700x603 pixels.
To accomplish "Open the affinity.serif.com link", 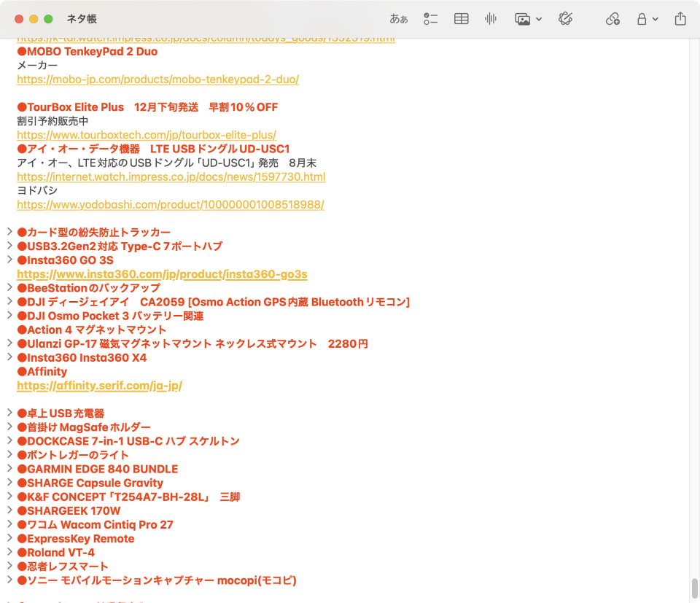I will click(100, 386).
